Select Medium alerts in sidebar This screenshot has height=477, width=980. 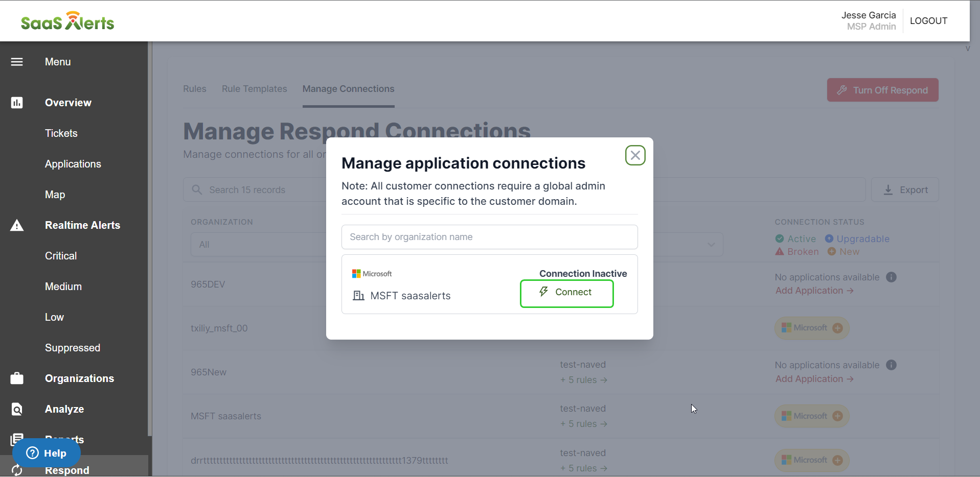[63, 287]
